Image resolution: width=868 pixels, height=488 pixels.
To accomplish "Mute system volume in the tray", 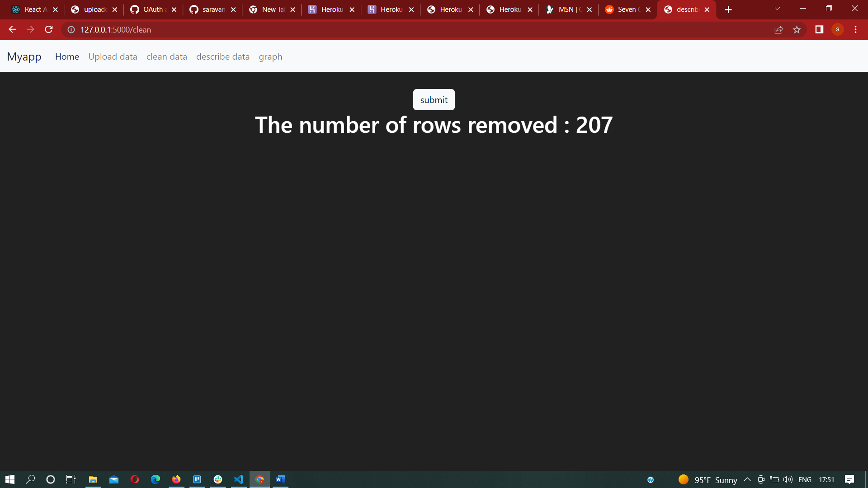I will [788, 480].
